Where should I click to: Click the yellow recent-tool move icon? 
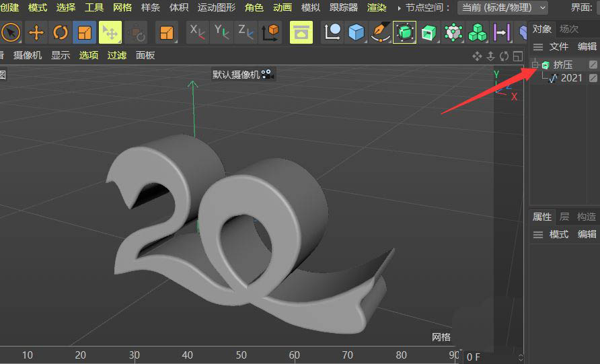point(110,32)
